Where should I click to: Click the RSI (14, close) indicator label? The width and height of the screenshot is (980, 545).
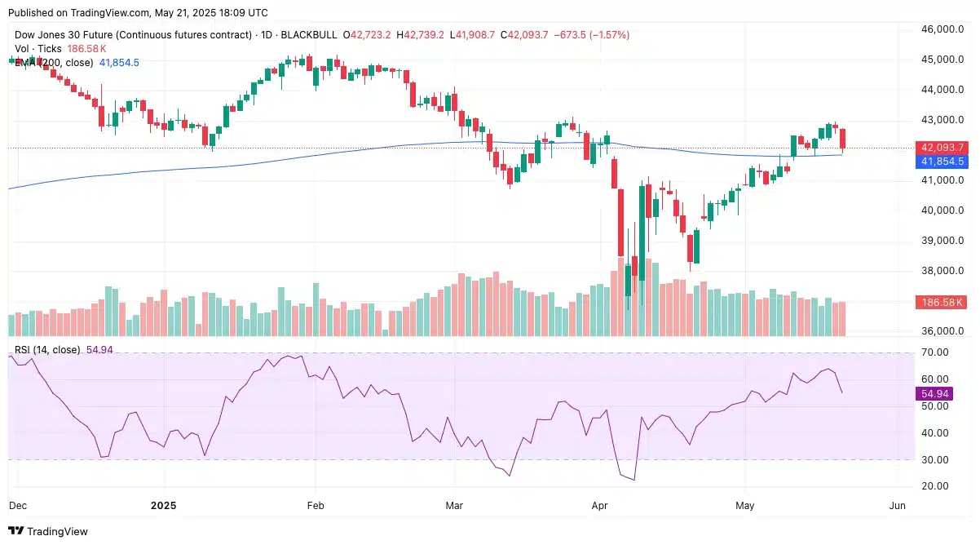click(47, 350)
